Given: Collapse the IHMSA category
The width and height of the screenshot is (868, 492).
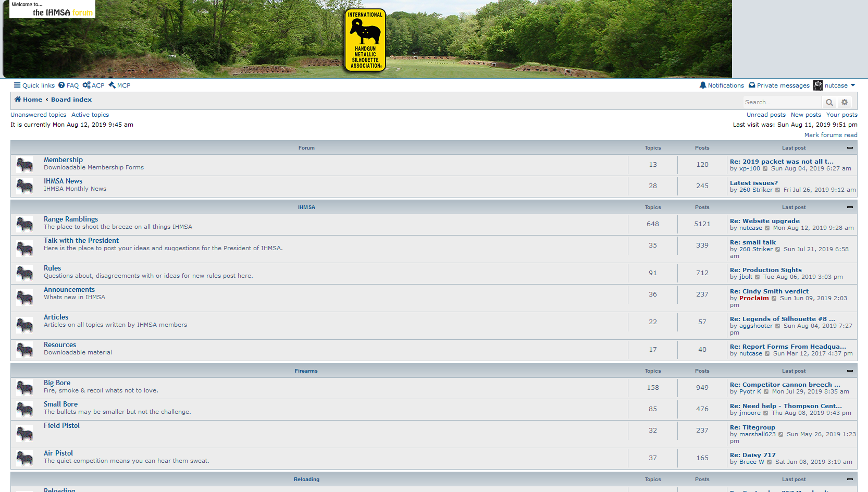Looking at the screenshot, I should coord(850,207).
